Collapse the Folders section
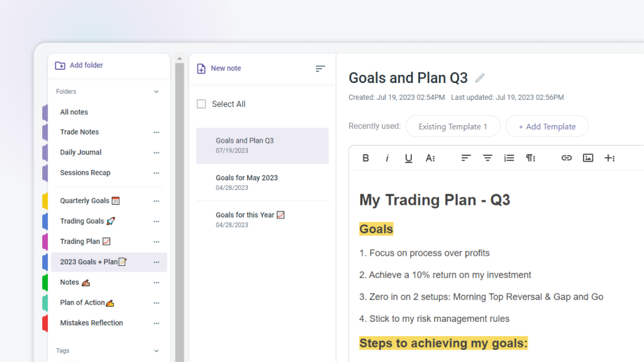The image size is (644, 362). (x=157, y=92)
